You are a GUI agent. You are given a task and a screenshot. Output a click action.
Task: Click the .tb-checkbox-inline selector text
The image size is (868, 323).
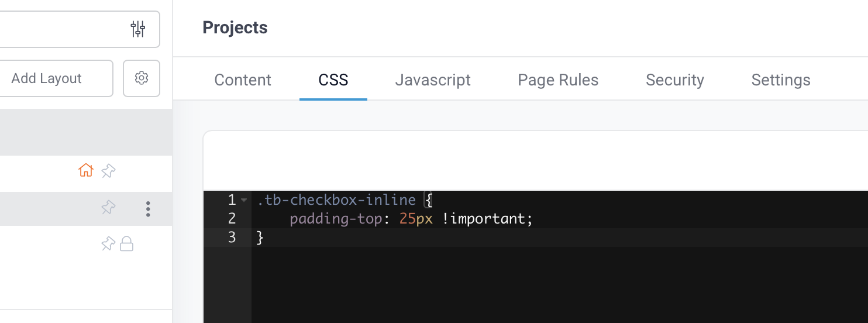(x=336, y=200)
